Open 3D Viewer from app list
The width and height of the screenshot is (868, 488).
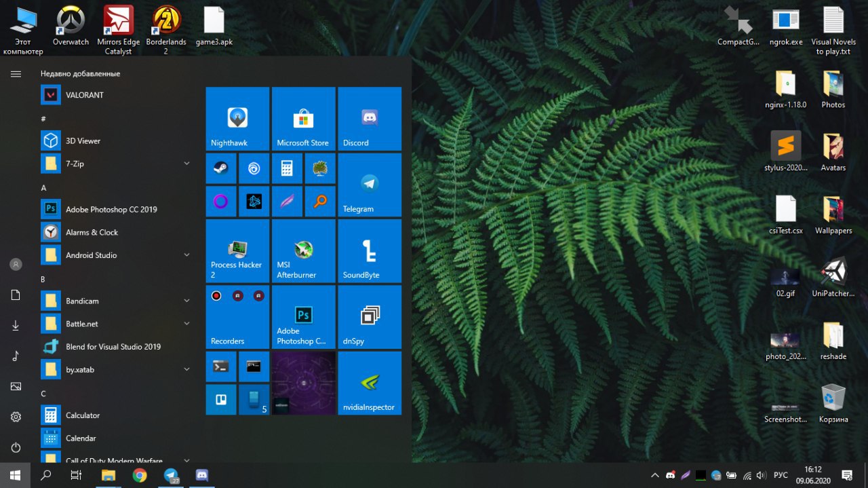[117, 140]
